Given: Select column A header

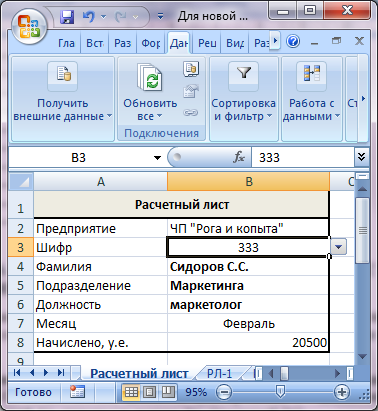Looking at the screenshot, I should [100, 182].
